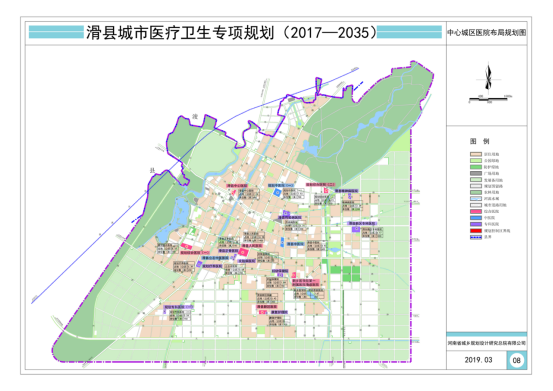Click the gray 广场用地 legend swatch

pyautogui.click(x=476, y=173)
